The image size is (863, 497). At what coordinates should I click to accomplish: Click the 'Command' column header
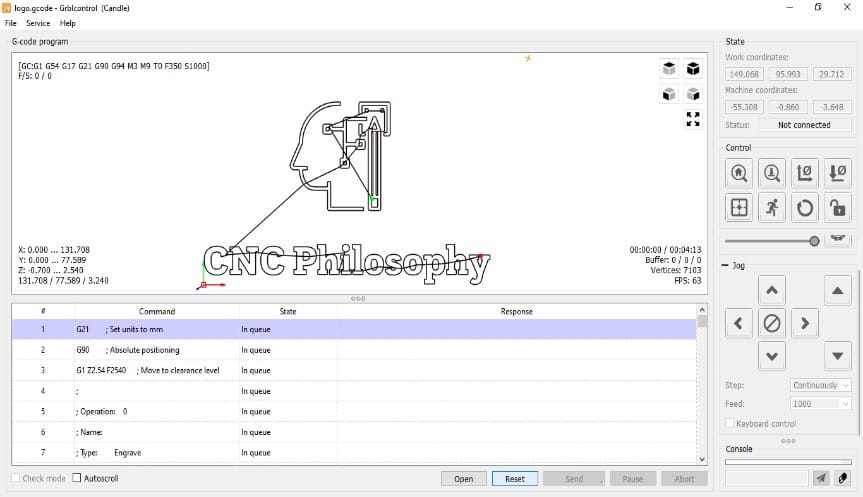click(157, 311)
